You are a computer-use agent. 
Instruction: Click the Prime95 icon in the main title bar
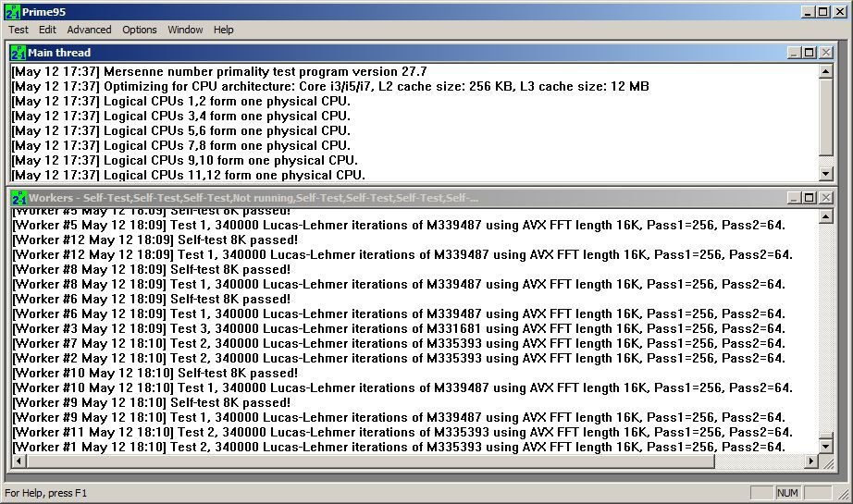[12, 12]
